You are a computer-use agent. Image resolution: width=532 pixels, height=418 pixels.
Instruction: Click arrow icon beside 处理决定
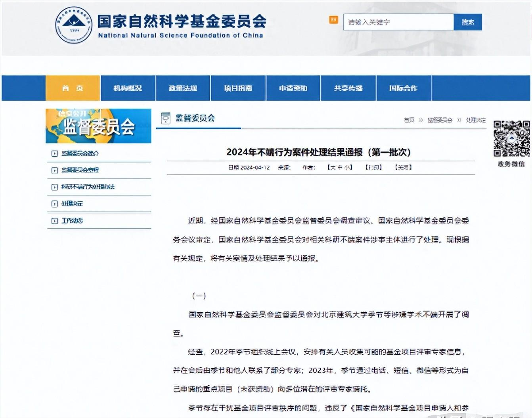pyautogui.click(x=55, y=204)
